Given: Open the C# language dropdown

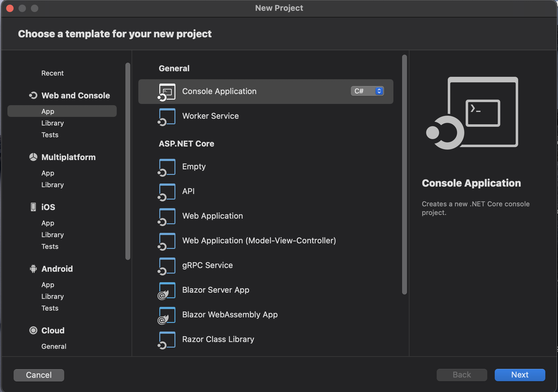Looking at the screenshot, I should click(x=367, y=91).
